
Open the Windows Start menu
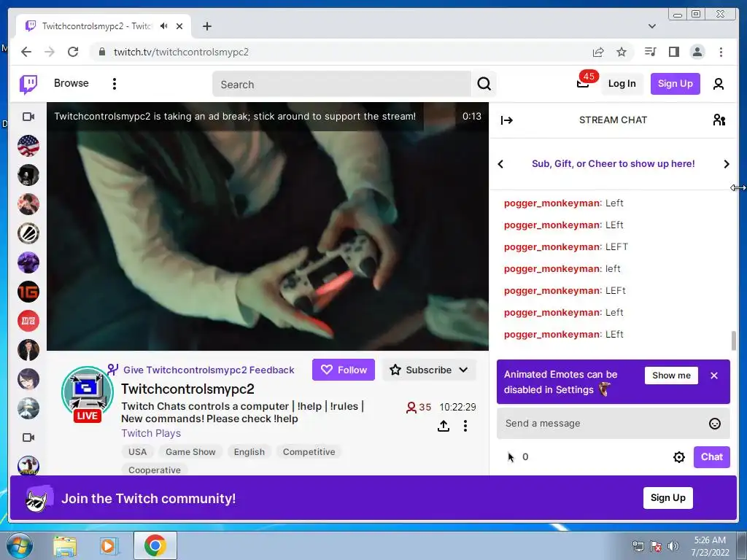click(x=19, y=545)
